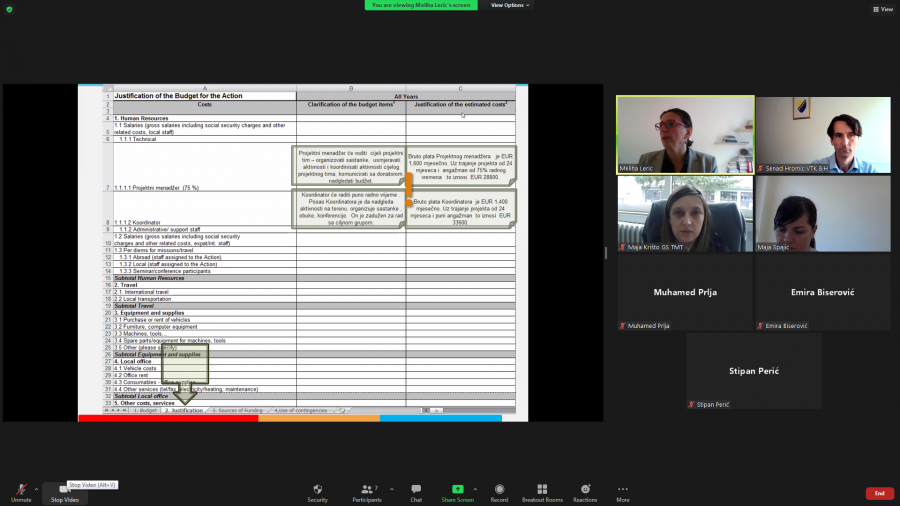This screenshot has width=900, height=506.
Task: Click '1. Human Resources' row cell
Action: click(205, 118)
